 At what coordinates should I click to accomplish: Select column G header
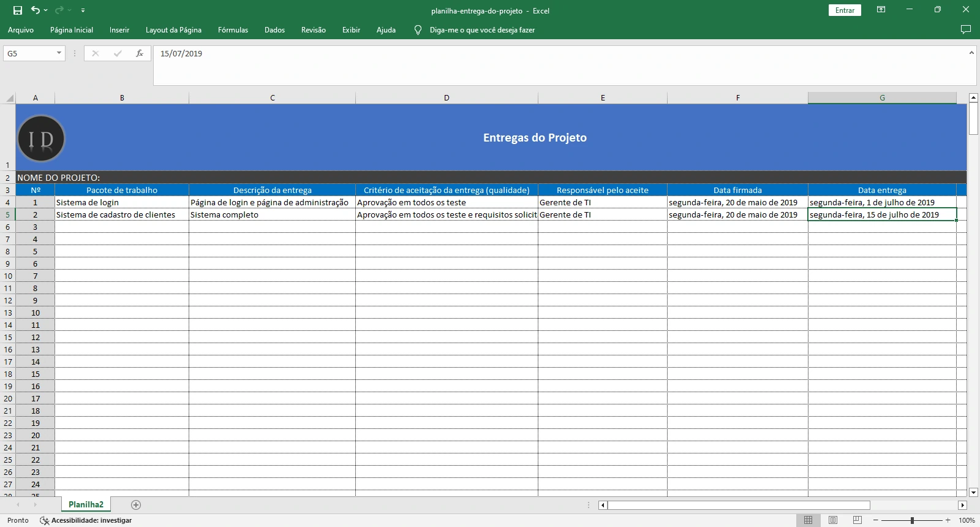tap(882, 98)
